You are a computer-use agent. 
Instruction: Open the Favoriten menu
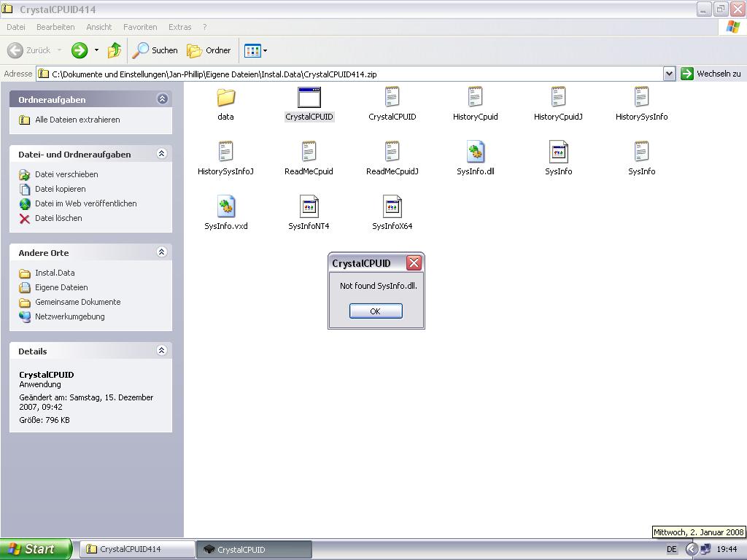tap(140, 27)
